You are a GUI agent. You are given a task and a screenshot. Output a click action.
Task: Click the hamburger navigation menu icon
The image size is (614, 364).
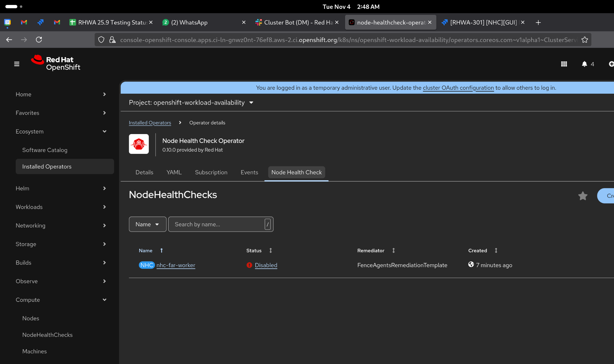pyautogui.click(x=17, y=64)
